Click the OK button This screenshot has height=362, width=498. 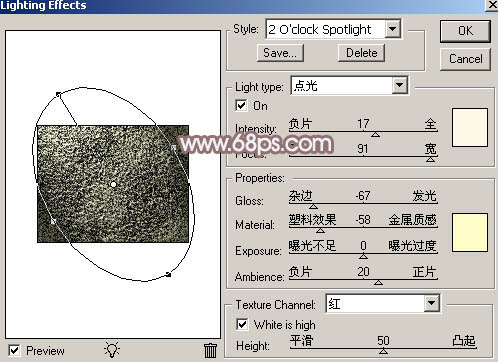tap(465, 31)
